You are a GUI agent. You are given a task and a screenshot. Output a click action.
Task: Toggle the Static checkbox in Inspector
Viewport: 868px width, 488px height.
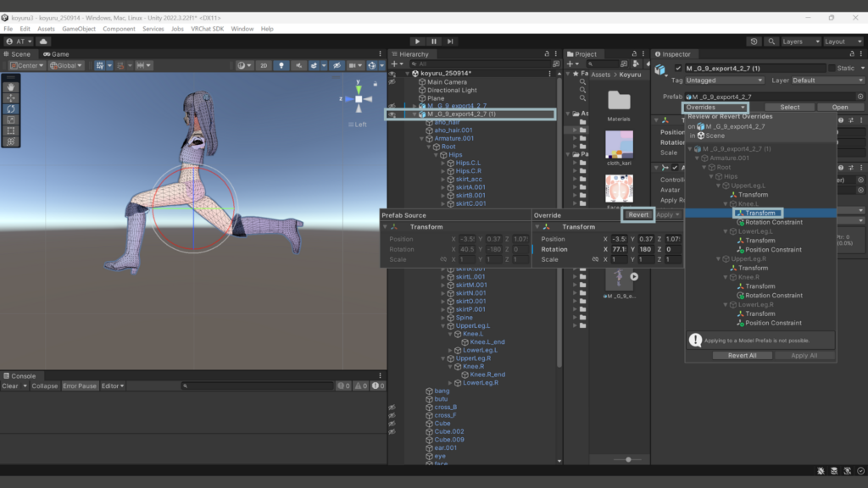(832, 68)
